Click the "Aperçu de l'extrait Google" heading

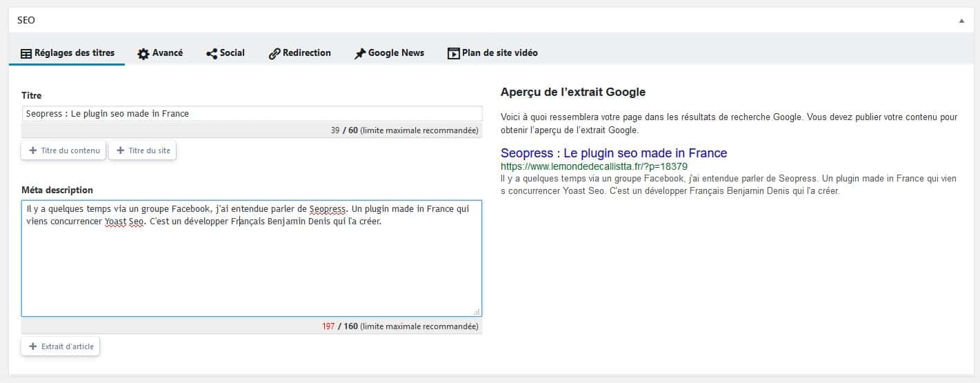click(x=573, y=92)
